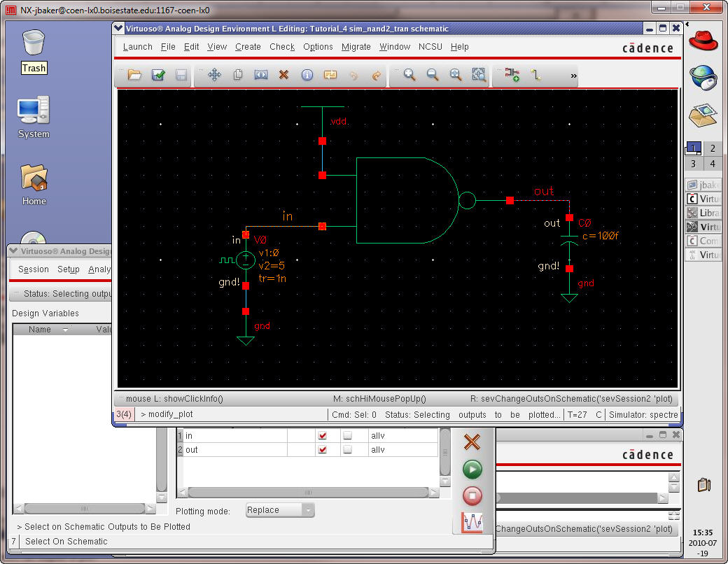Click the Properties info toolbar icon
This screenshot has height=564, width=728.
tap(307, 75)
